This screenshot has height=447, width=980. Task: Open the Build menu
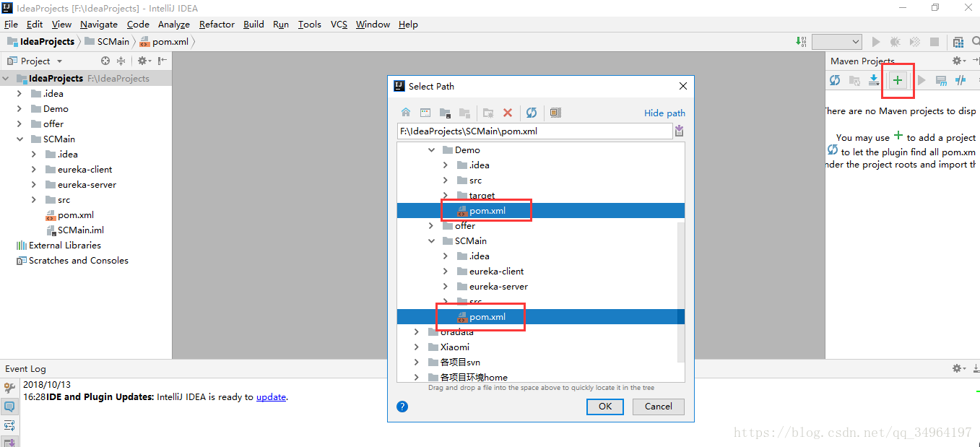253,24
